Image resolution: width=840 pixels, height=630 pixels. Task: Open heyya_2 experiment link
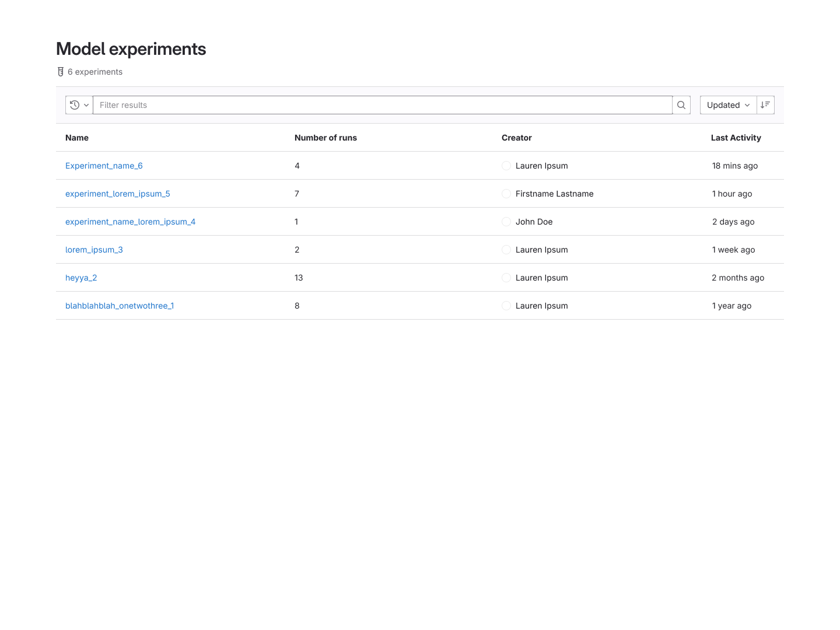81,278
